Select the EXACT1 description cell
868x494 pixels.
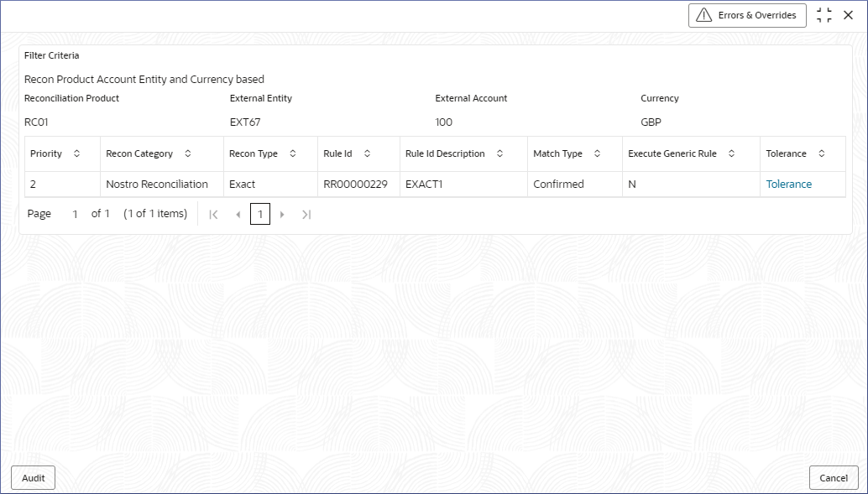(x=463, y=185)
